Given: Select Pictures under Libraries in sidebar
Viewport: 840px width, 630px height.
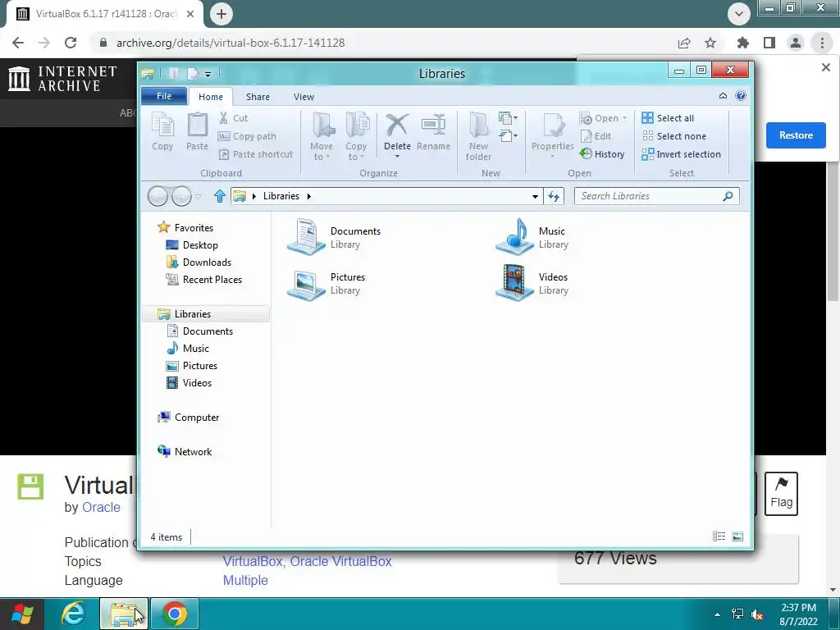Looking at the screenshot, I should [192, 366].
